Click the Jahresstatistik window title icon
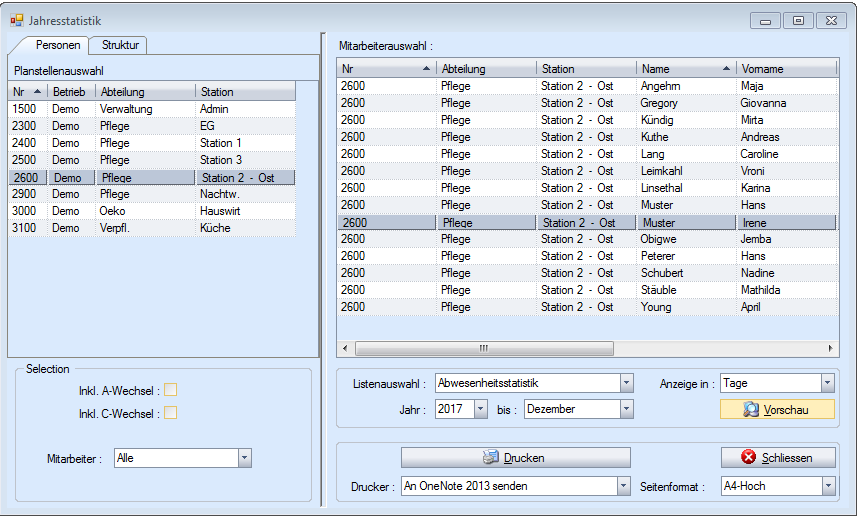The width and height of the screenshot is (857, 518). pos(17,20)
